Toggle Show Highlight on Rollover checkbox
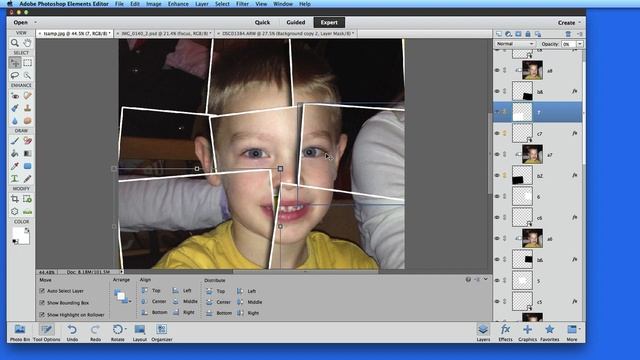Screen dimensions: 640x360 coord(42,315)
